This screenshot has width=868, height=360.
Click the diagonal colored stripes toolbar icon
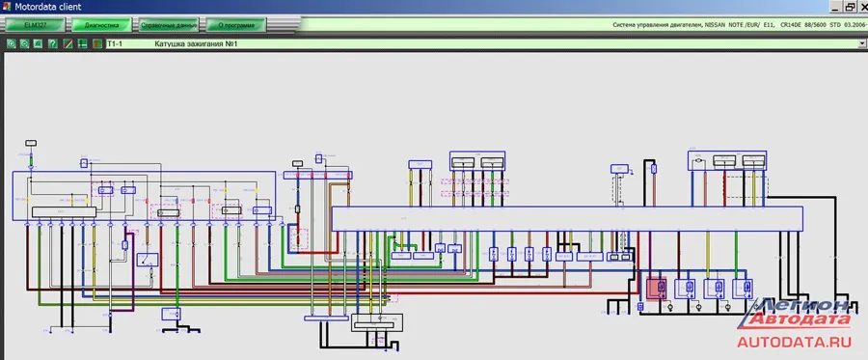click(x=68, y=43)
